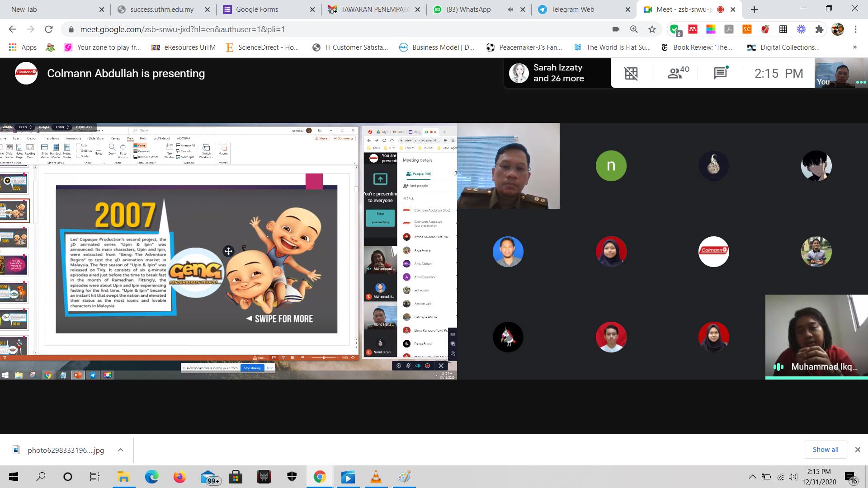Close the downloads bar

pyautogui.click(x=858, y=450)
